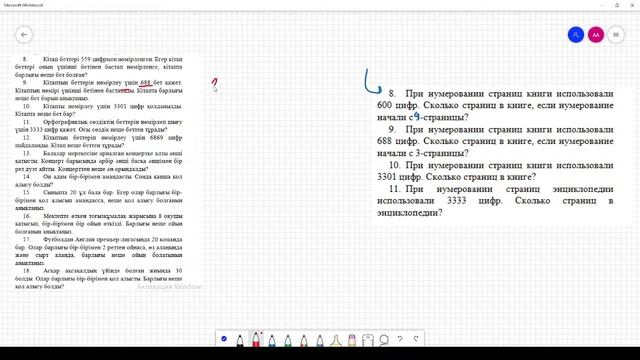Click the blue checkmark done-inking button
Image resolution: width=640 pixels, height=360 pixels.
224,339
